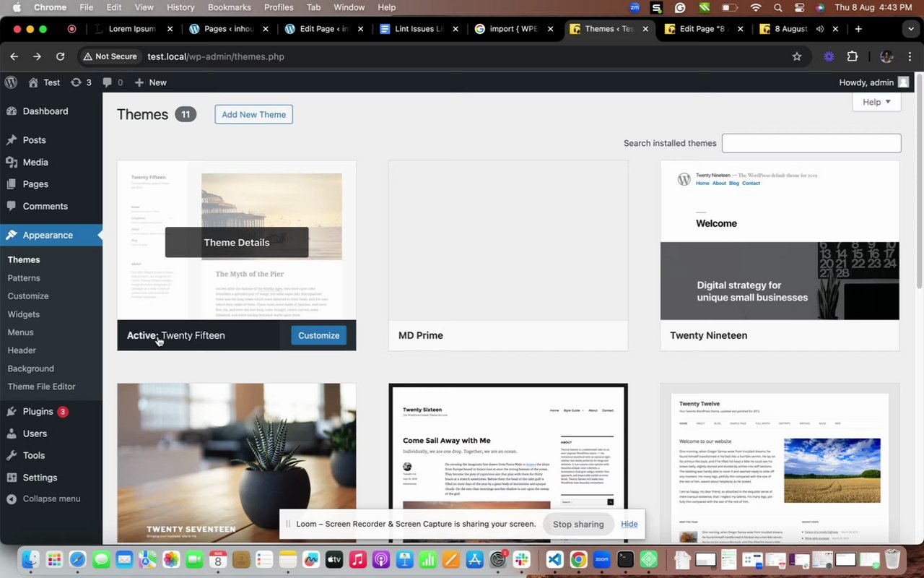Open Spotlight search in menu bar
The image size is (924, 578).
777,7
